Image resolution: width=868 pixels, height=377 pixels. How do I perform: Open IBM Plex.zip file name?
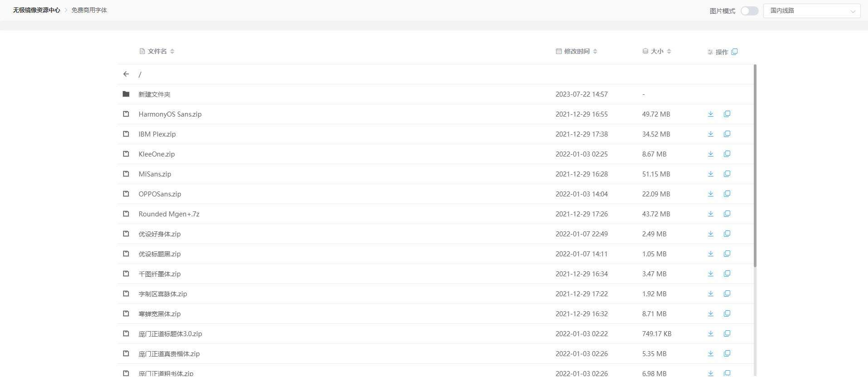157,134
